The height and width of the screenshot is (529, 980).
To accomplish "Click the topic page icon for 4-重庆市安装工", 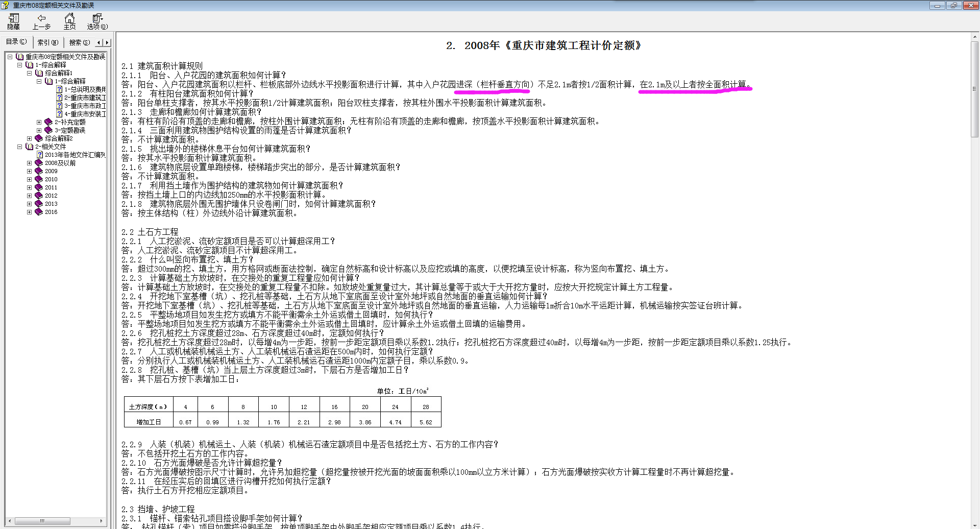I will [x=59, y=114].
